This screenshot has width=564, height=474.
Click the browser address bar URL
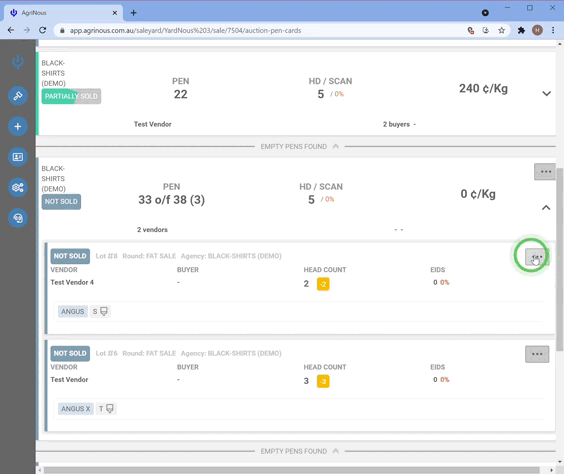click(185, 31)
